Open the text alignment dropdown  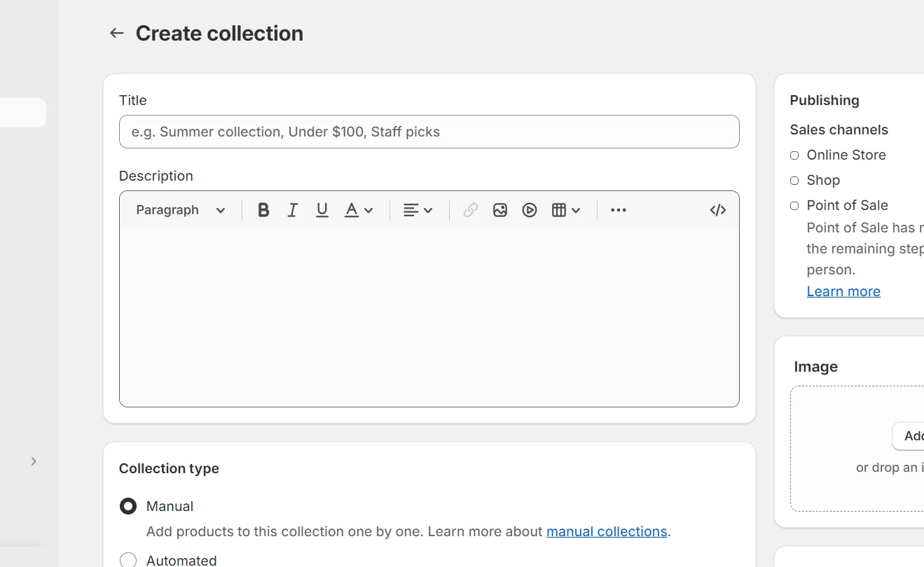click(x=418, y=210)
